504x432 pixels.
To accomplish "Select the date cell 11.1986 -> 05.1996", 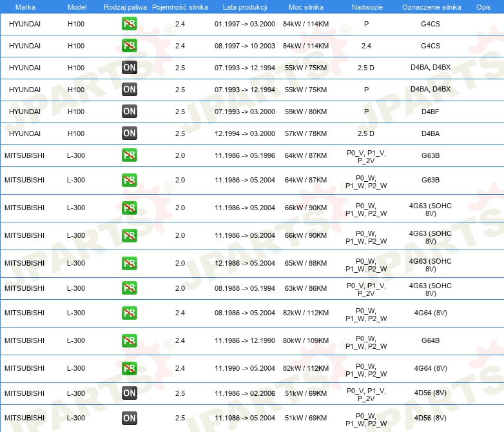I will click(245, 155).
